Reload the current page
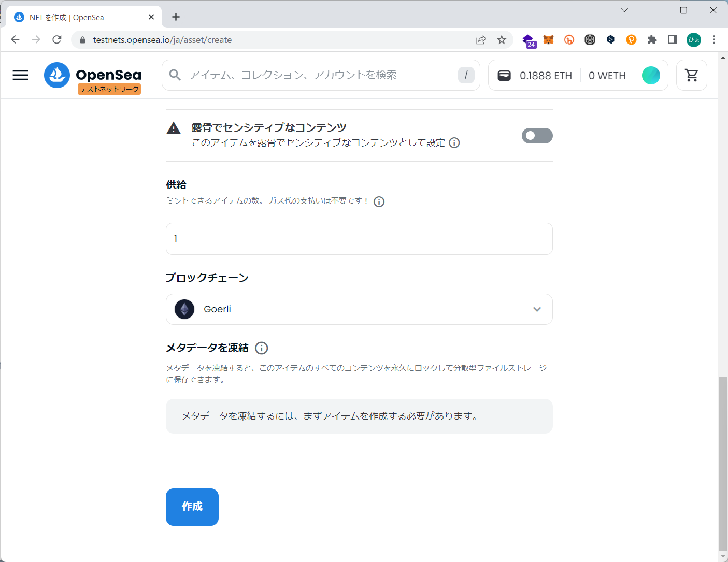The width and height of the screenshot is (728, 562). click(x=57, y=40)
